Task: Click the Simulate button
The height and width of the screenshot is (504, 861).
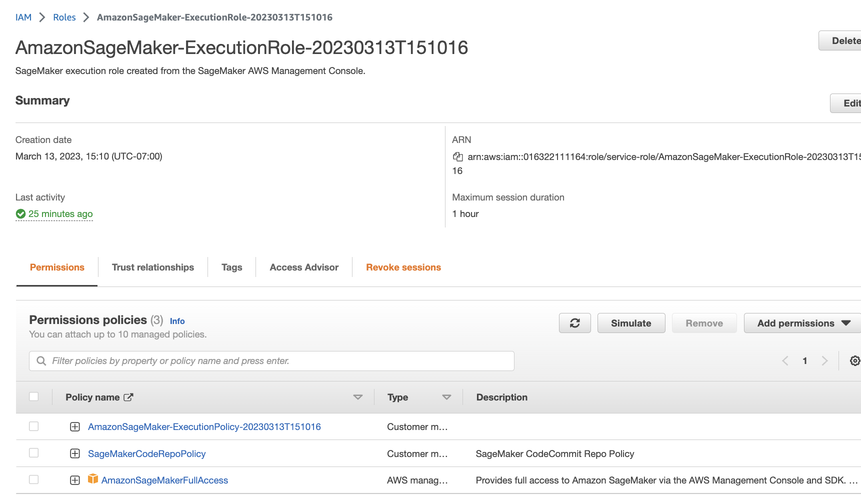Action: [x=631, y=323]
